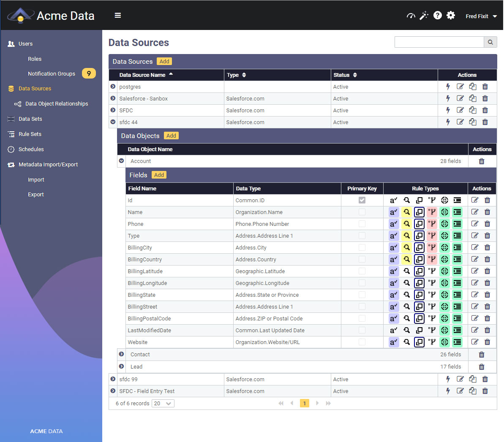504x442 pixels.
Task: Open the Fred Fixit user dropdown
Action: tap(481, 16)
